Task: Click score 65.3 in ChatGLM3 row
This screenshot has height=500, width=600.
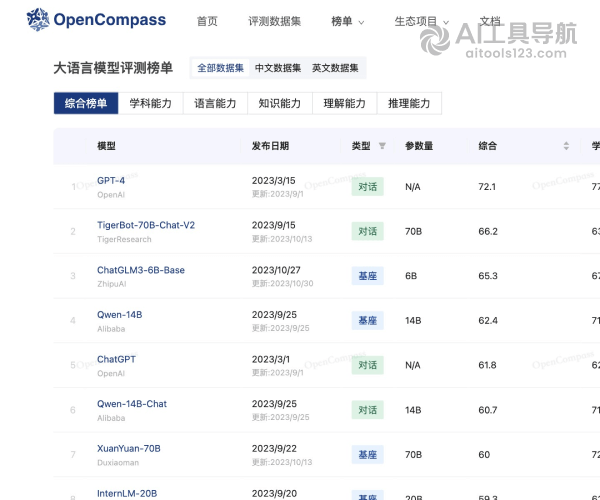Action: point(488,276)
